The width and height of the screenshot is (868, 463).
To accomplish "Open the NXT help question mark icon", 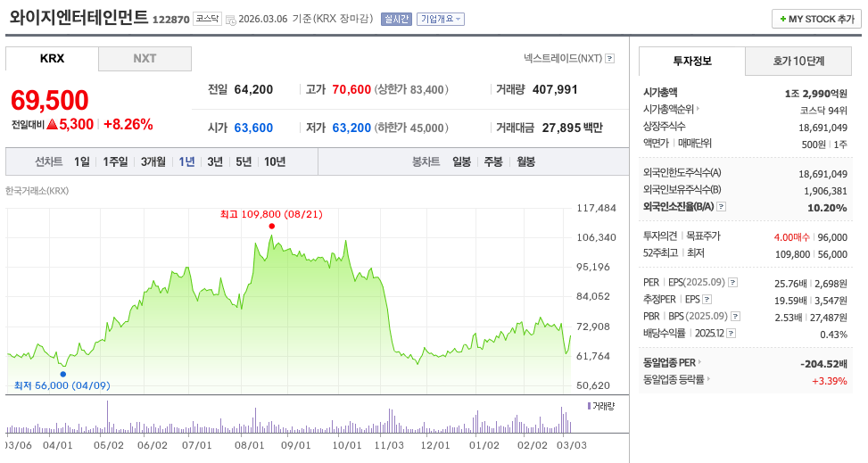I will pos(609,58).
